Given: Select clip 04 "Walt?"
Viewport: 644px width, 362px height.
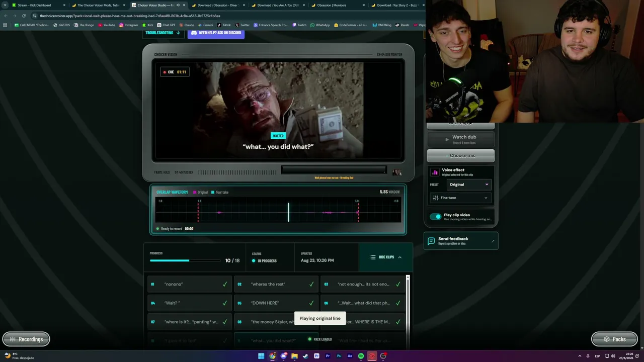Looking at the screenshot, I should click(x=190, y=303).
